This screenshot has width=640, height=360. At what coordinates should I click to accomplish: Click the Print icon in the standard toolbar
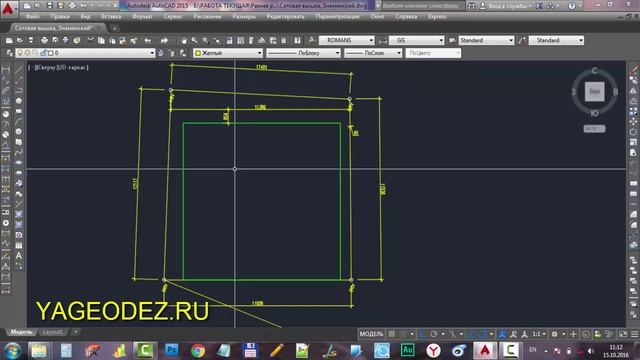[x=44, y=40]
